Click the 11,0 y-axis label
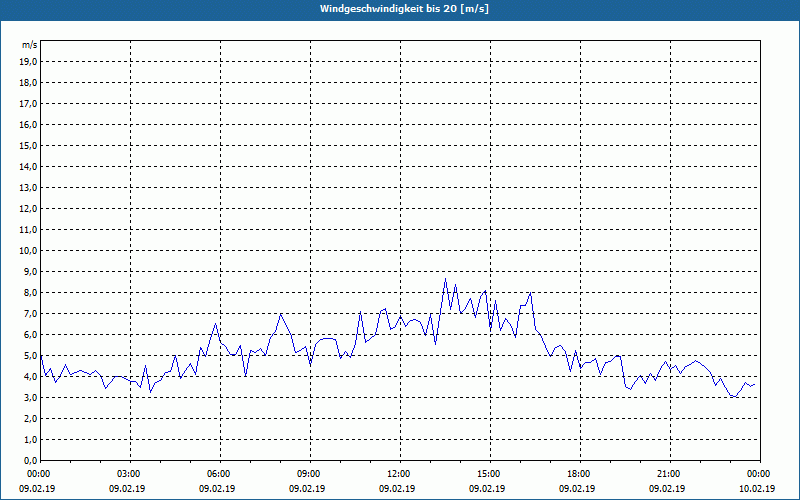 coord(28,230)
